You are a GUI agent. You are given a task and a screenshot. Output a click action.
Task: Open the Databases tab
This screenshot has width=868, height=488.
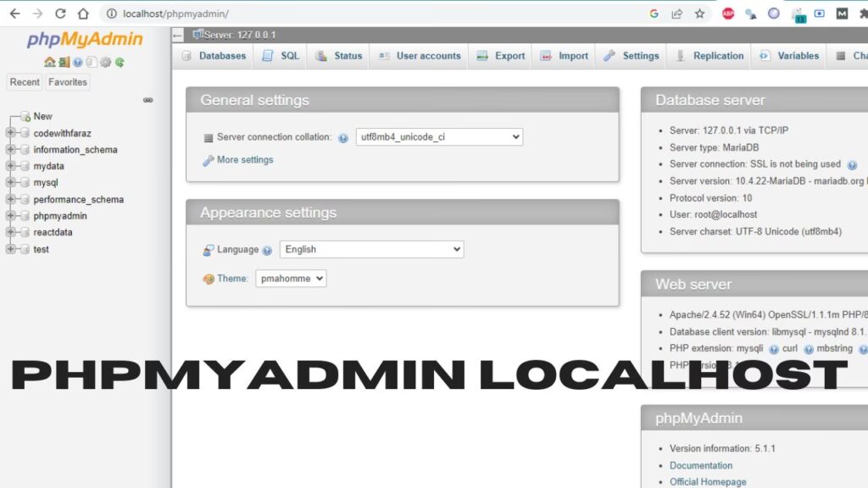(214, 56)
